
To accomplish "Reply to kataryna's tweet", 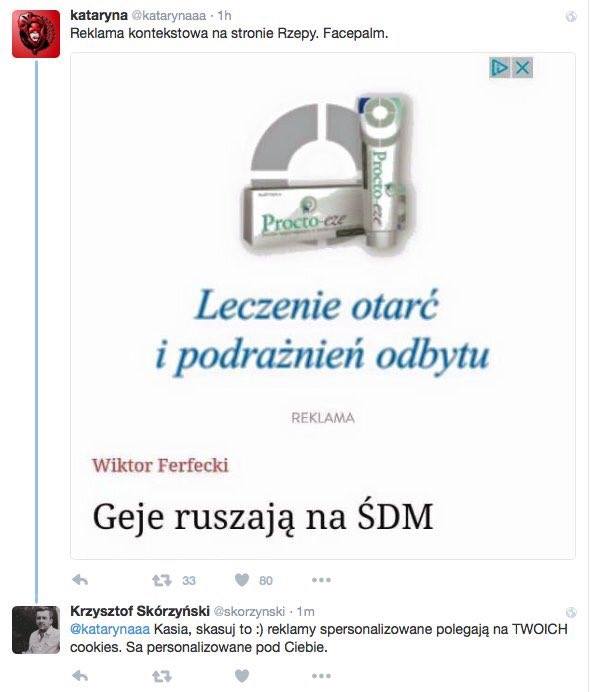I will (80, 580).
